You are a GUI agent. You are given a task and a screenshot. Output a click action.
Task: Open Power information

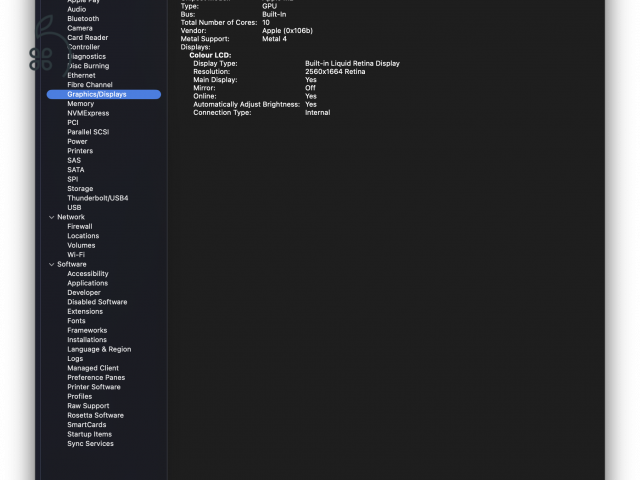[77, 142]
